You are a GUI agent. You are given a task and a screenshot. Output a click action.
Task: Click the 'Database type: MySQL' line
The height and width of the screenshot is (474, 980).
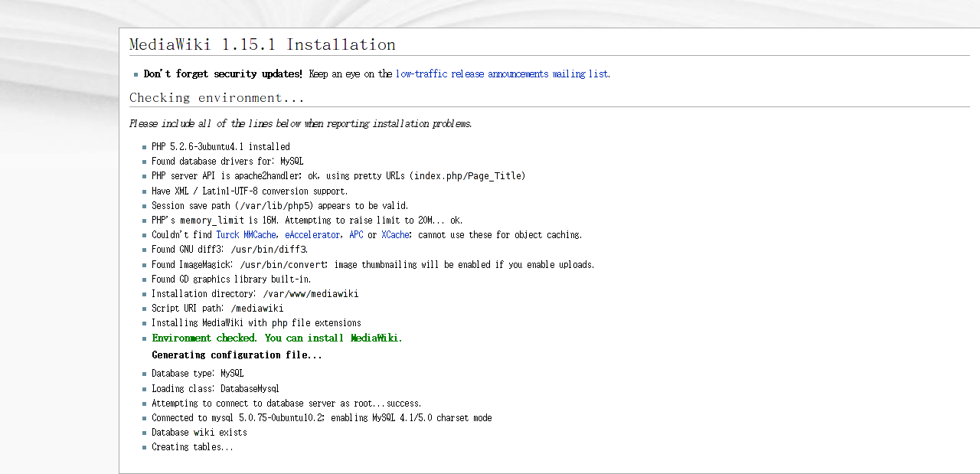click(x=198, y=374)
